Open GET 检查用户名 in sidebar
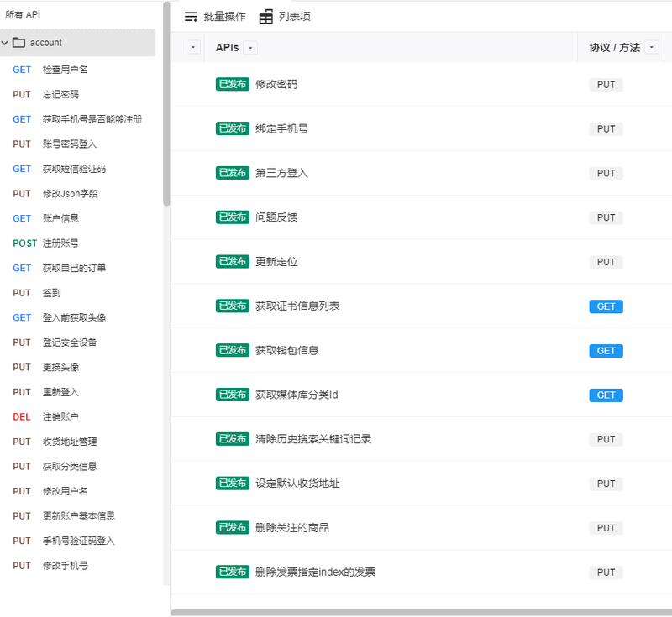This screenshot has height=617, width=672. coord(77,70)
